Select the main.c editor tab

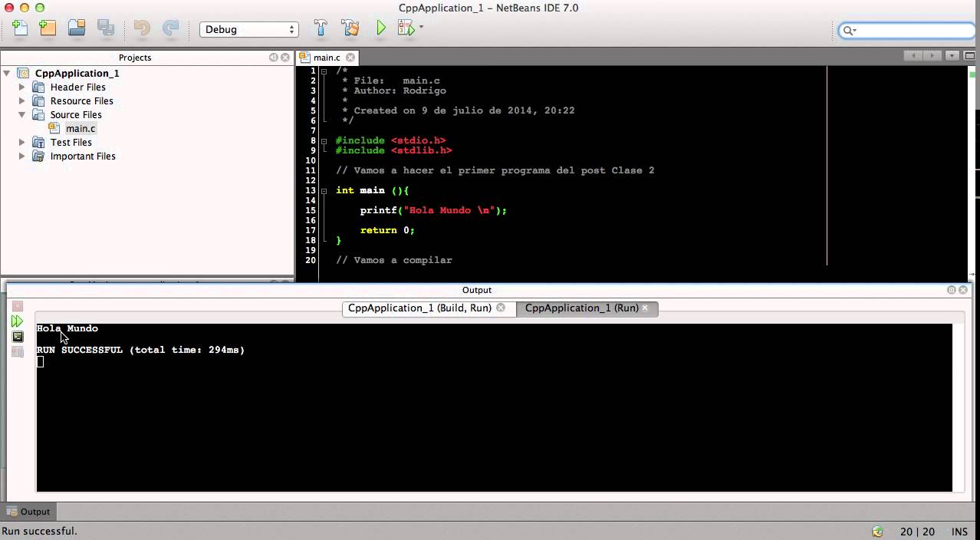327,58
